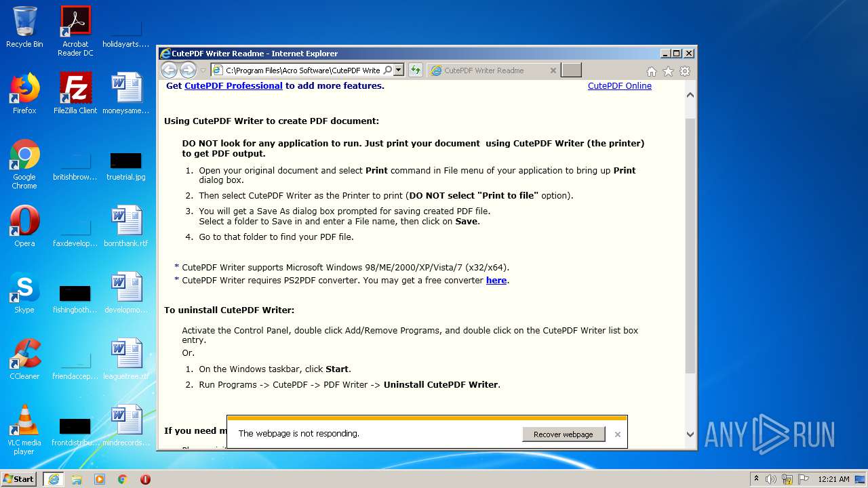Launch the FileZilla Client shortcut
Image resolution: width=868 pixels, height=488 pixels.
pos(75,94)
